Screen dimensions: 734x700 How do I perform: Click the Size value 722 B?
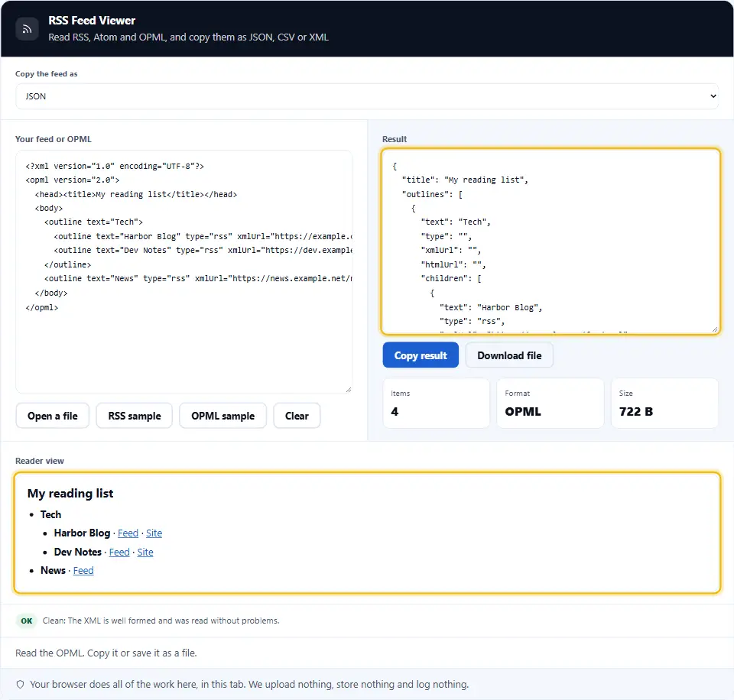coord(635,411)
